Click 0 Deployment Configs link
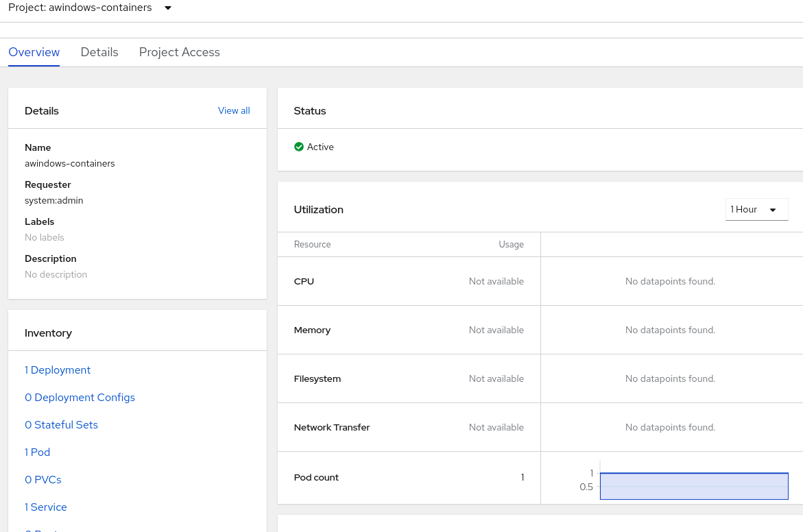 (x=80, y=397)
